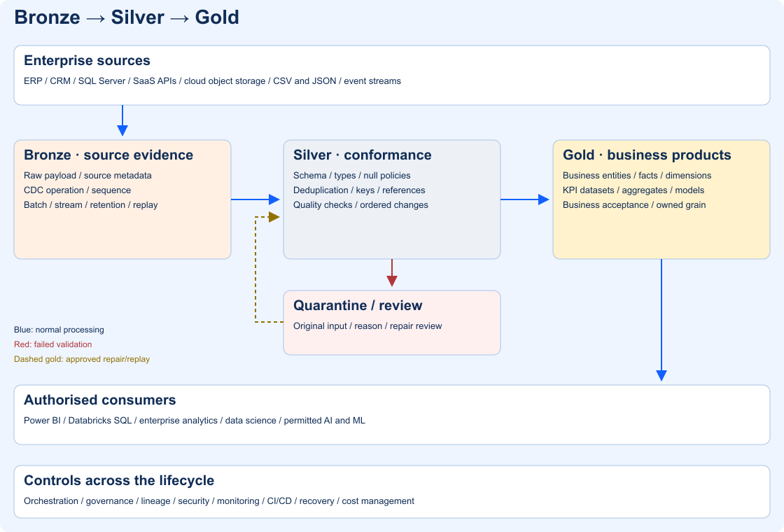The width and height of the screenshot is (784, 532).
Task: Select the "Enterprise sources" heading
Action: (x=87, y=60)
